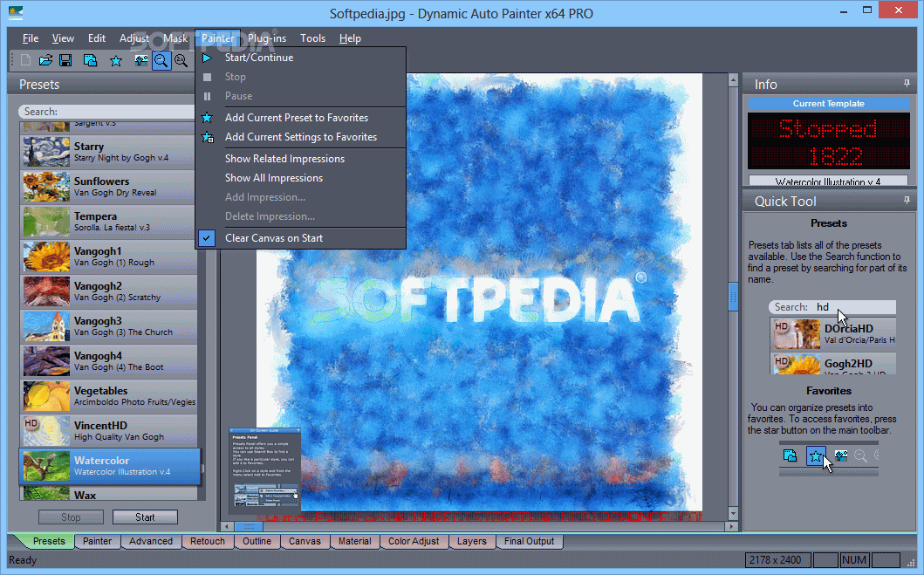
Task: Click the disabled New document icon
Action: coord(25,60)
